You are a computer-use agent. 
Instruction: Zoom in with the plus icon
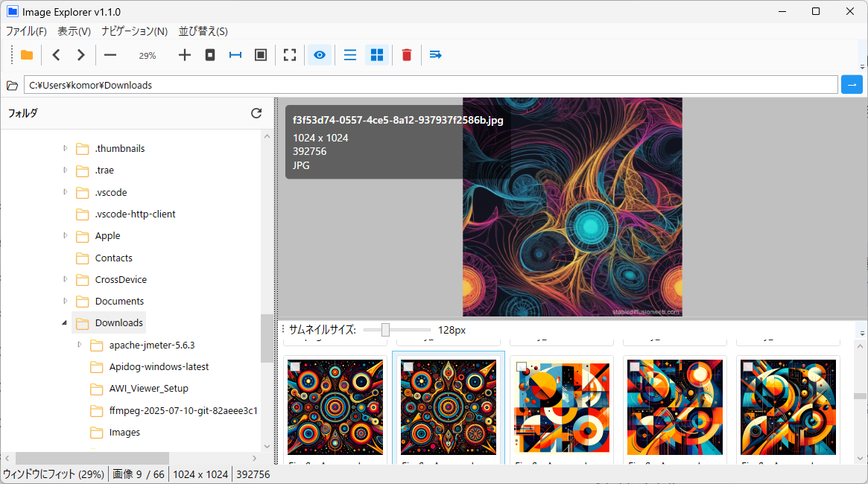tap(184, 54)
